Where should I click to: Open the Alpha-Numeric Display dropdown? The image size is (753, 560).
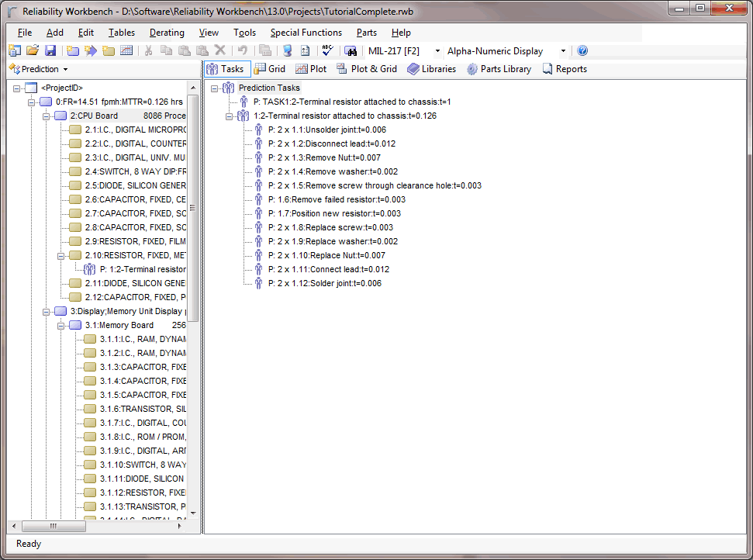click(563, 51)
